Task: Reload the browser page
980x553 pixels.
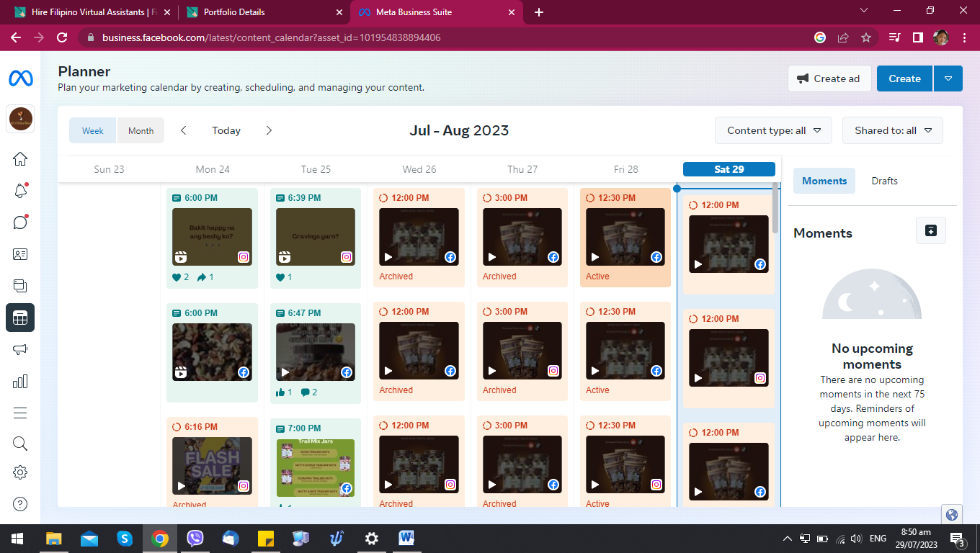Action: (62, 37)
